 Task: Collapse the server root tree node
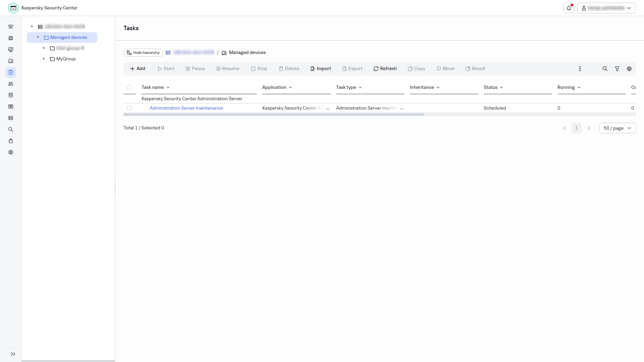pyautogui.click(x=32, y=26)
